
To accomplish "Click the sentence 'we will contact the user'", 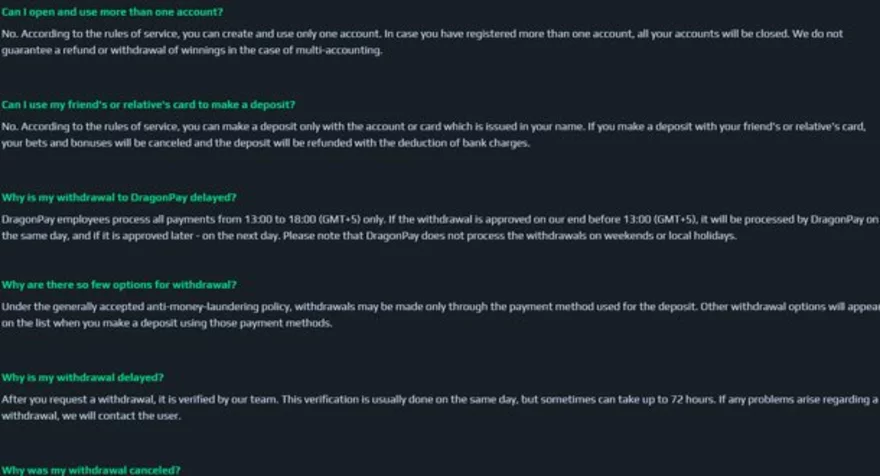I will click(118, 416).
